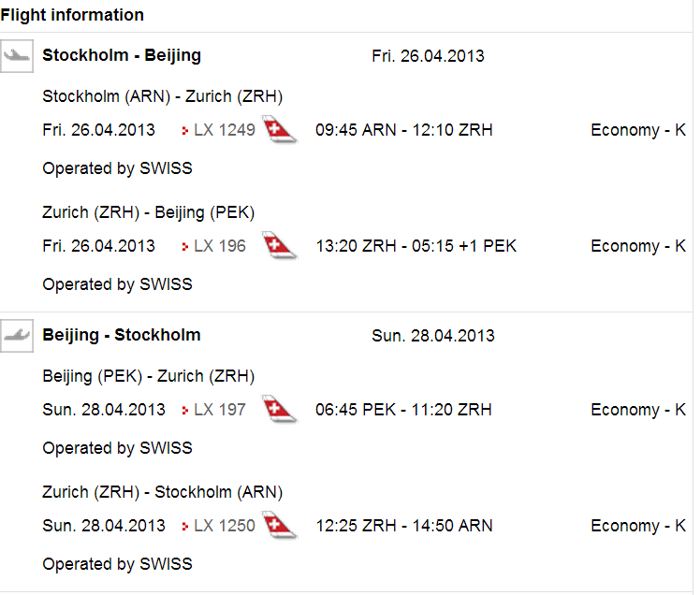The width and height of the screenshot is (700, 595).
Task: Click the return Beijing - Stockholm plane icon
Action: [x=17, y=336]
